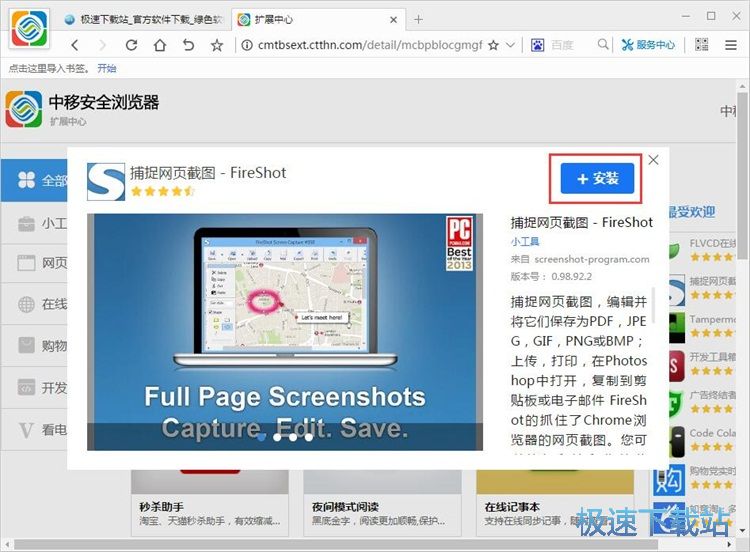Open FLVCD popular list item
The width and height of the screenshot is (750, 552).
702,251
